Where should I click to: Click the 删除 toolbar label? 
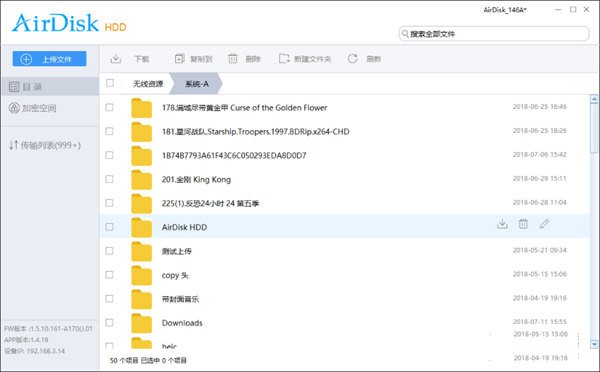click(253, 59)
